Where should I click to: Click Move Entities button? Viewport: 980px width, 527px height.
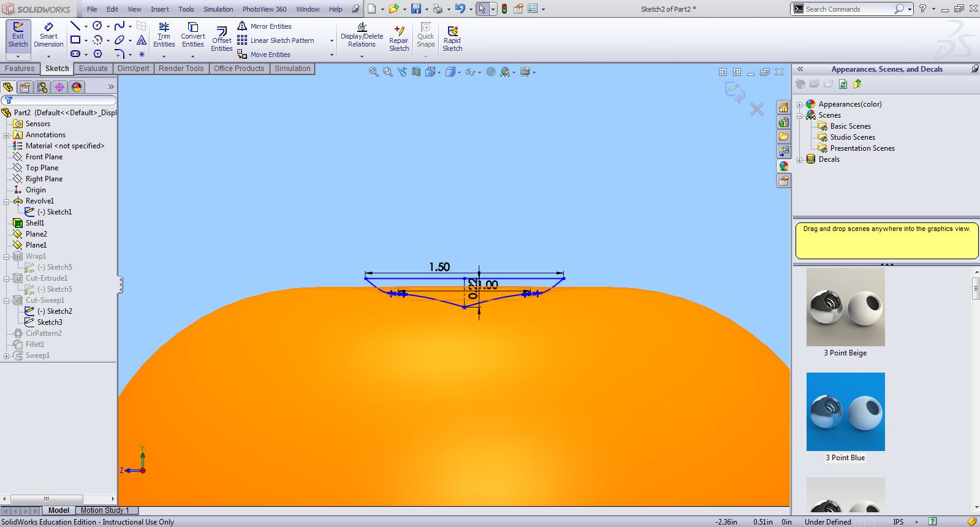coord(264,55)
